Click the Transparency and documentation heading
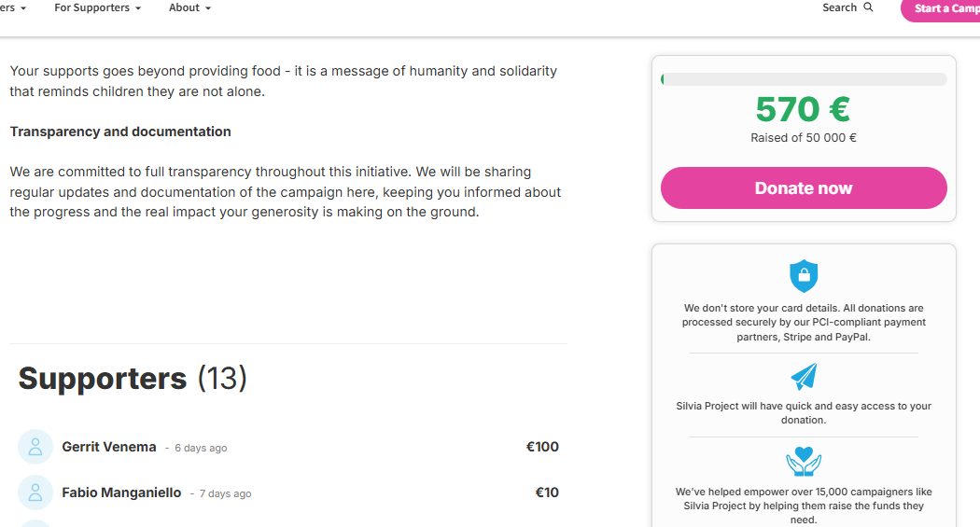980x527 pixels. point(120,132)
